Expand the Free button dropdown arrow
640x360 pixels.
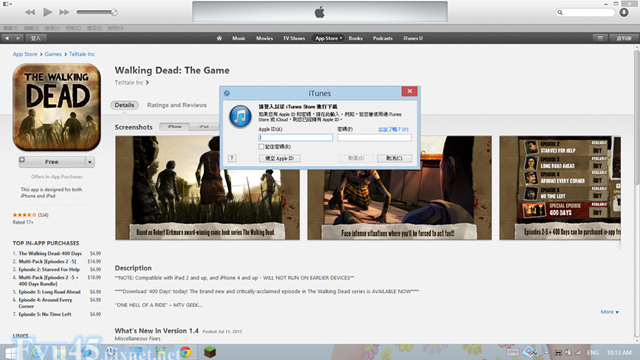pyautogui.click(x=90, y=162)
